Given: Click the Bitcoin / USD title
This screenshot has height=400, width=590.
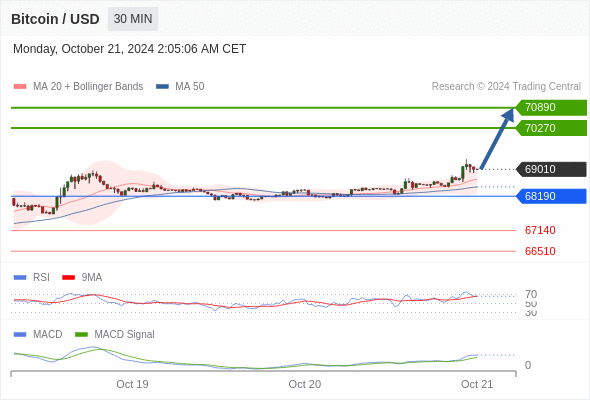Looking at the screenshot, I should tap(55, 19).
